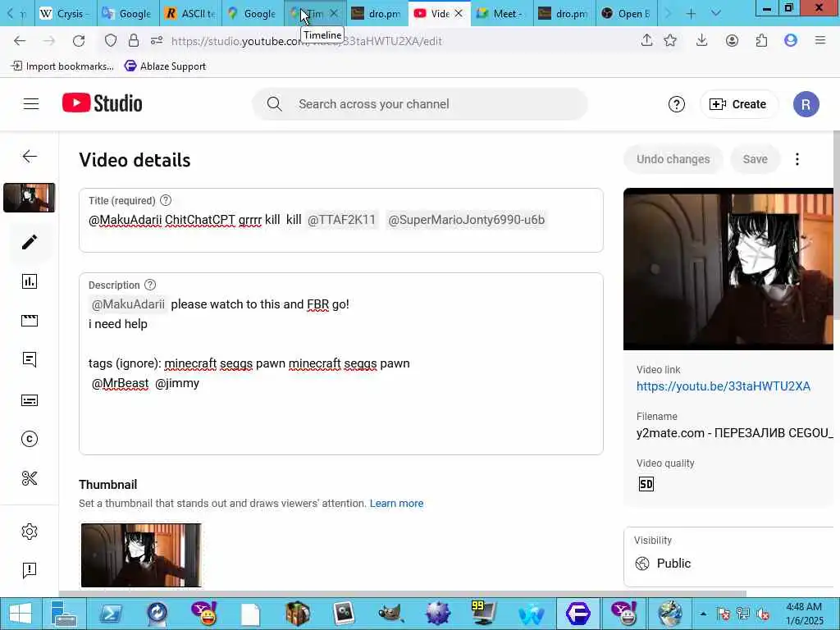Reload the page in browser
Viewport: 840px width, 630px height.
tap(79, 41)
